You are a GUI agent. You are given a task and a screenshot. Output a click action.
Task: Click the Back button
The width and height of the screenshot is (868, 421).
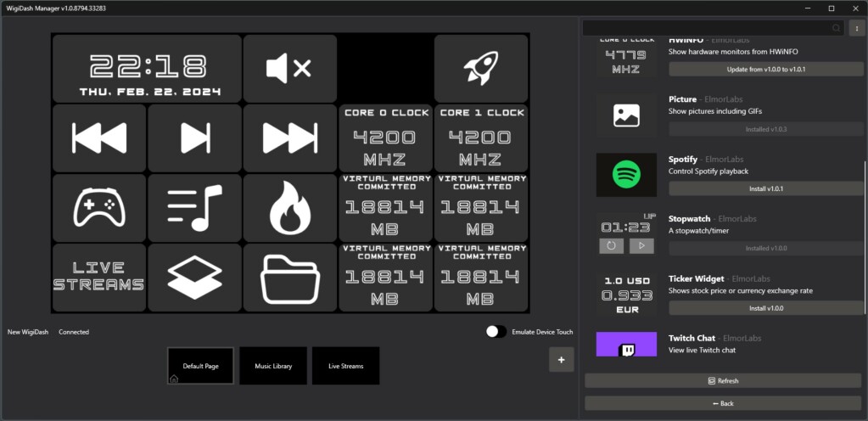point(723,403)
